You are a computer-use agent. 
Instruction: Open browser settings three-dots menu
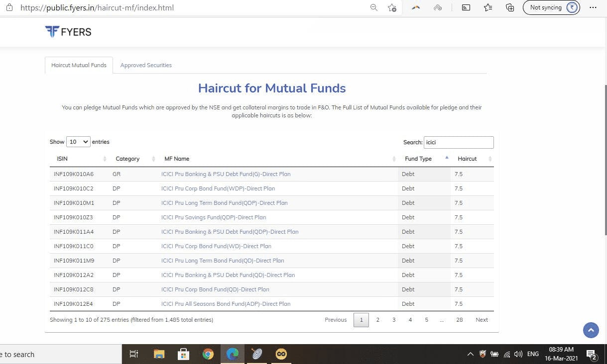(593, 7)
